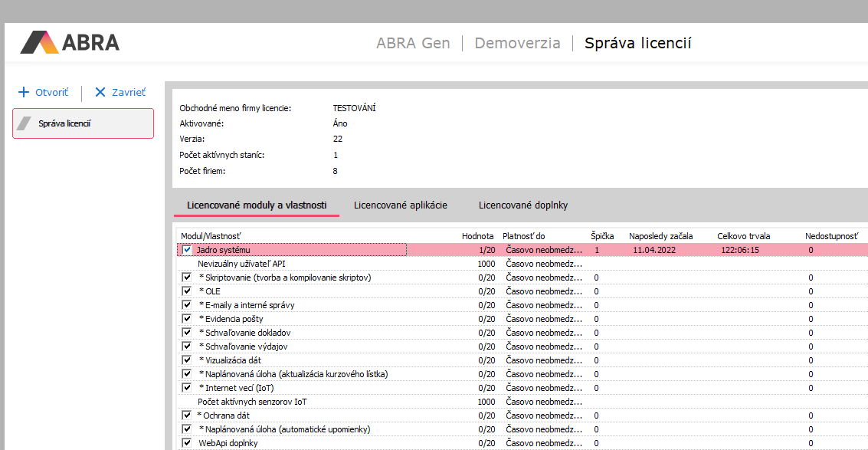Open the Licencované doplnky tab
The image size is (868, 450).
(523, 205)
